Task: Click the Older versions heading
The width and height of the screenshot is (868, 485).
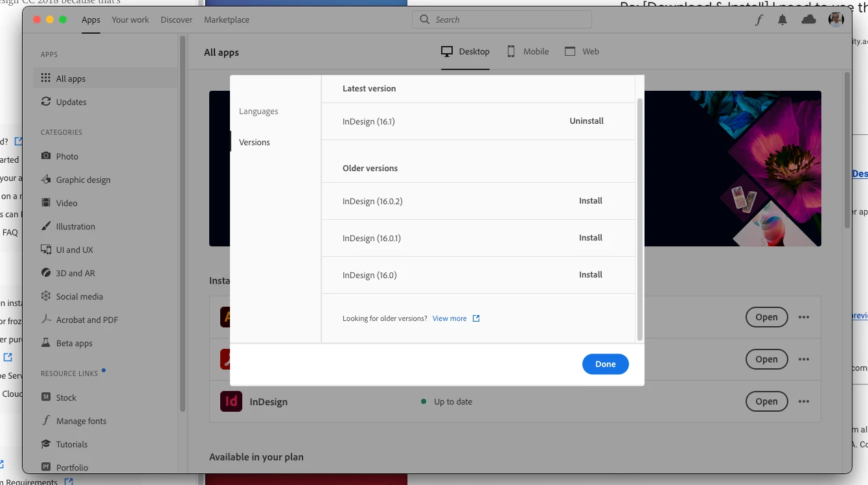Action: tap(370, 168)
